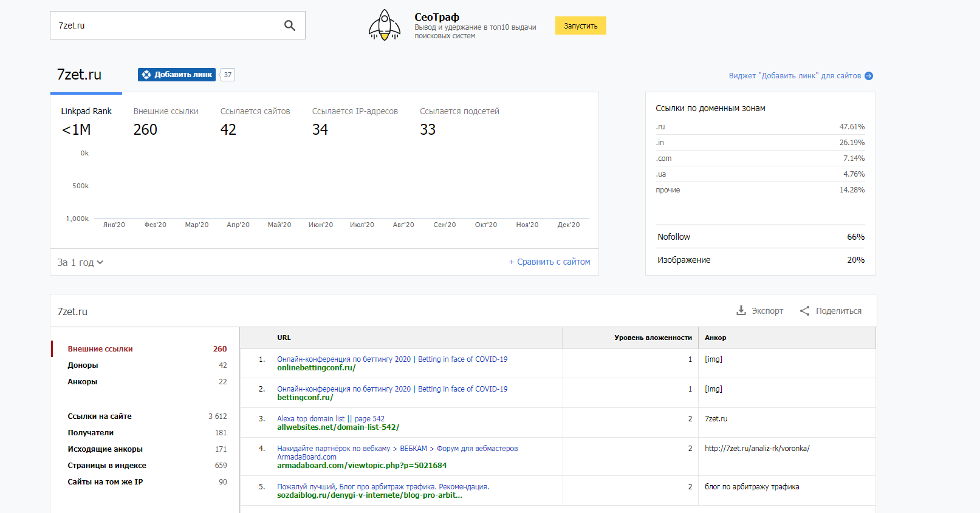Open the onlinebettingconf.ru link
This screenshot has width=980, height=513.
click(316, 368)
